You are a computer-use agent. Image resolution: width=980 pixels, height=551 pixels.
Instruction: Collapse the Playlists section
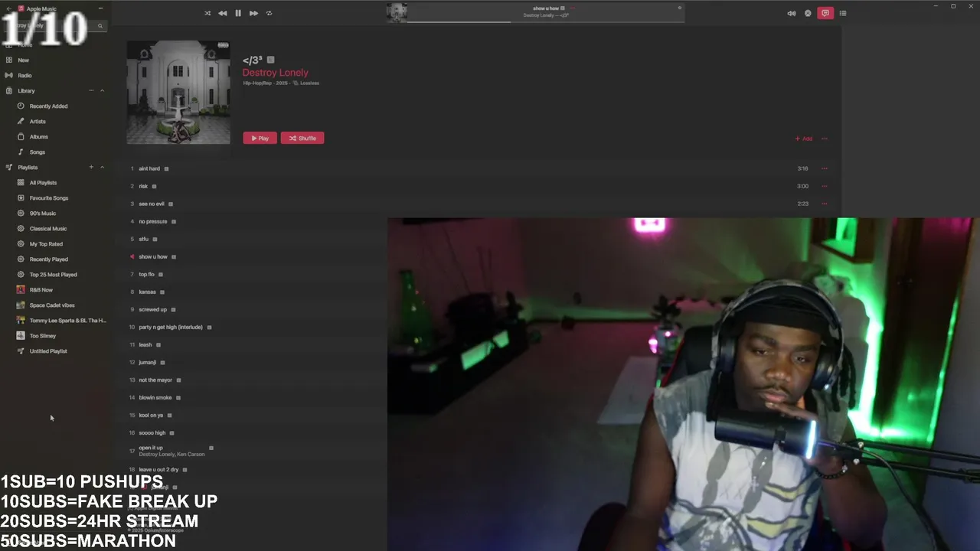point(102,167)
